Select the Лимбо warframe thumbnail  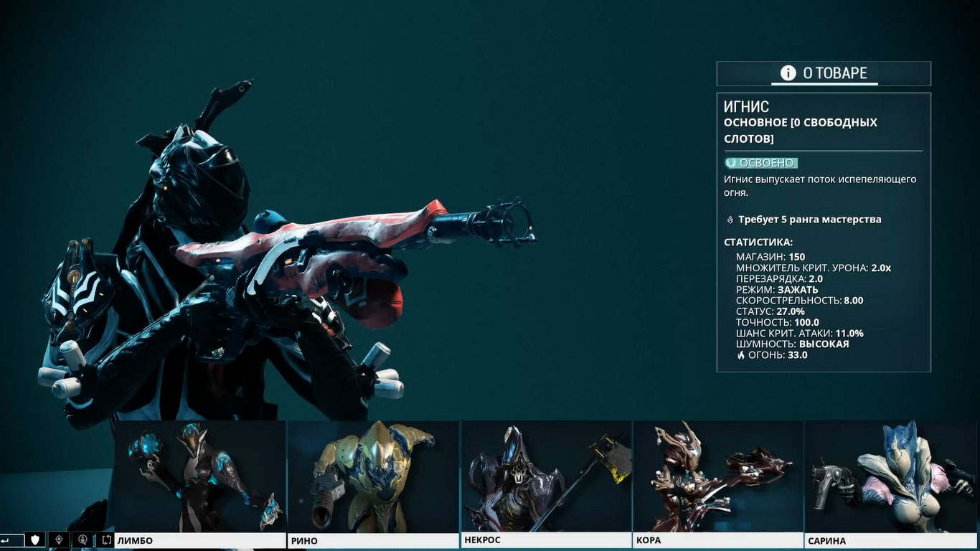(200, 476)
